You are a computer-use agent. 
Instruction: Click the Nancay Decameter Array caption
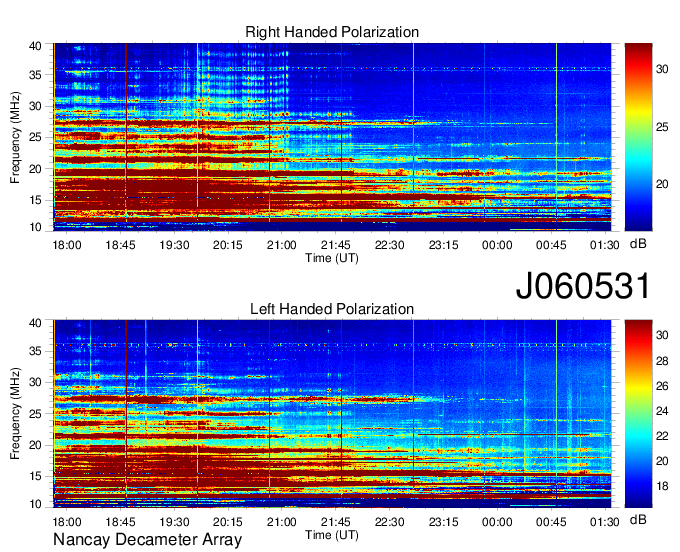pyautogui.click(x=147, y=540)
